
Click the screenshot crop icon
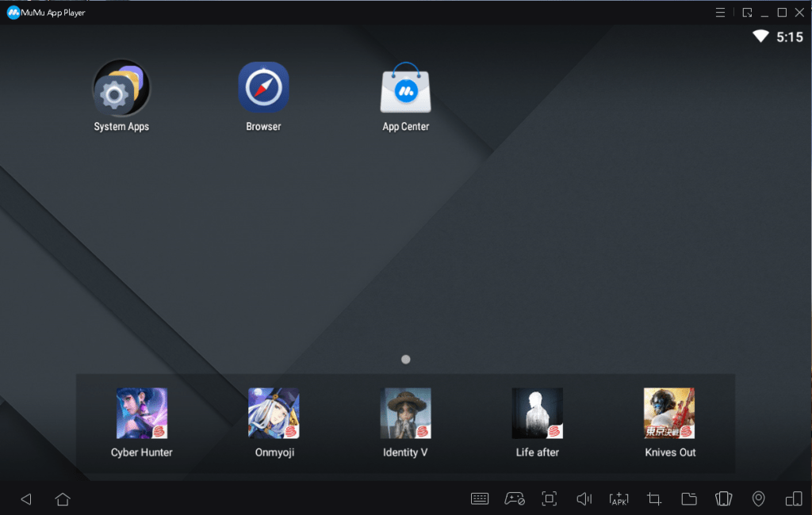tap(654, 499)
